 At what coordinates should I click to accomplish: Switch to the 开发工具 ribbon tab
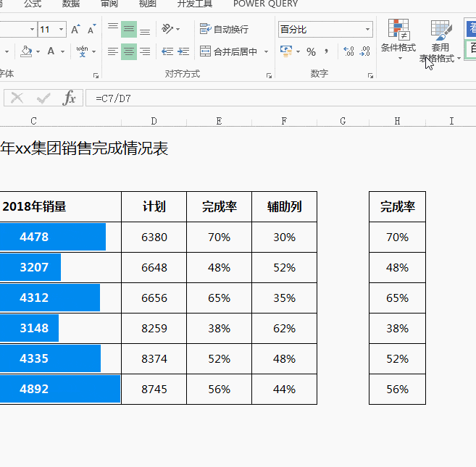pyautogui.click(x=195, y=4)
